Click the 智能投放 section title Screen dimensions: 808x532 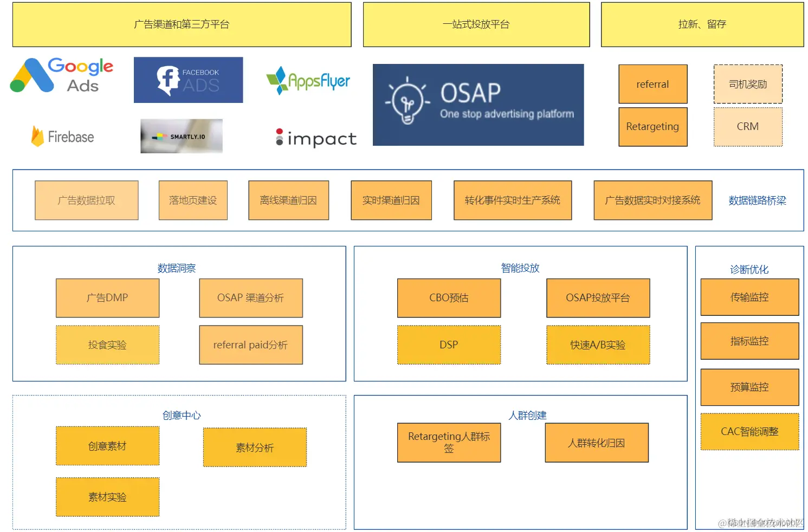(520, 268)
